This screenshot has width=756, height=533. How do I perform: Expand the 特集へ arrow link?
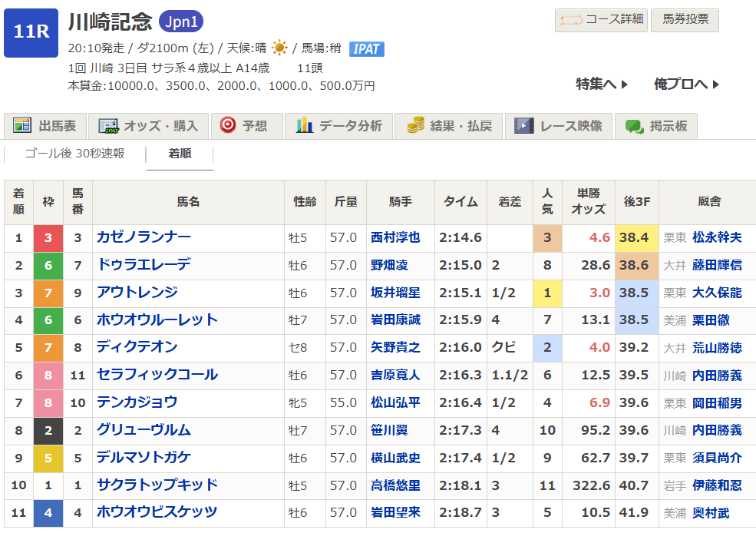point(602,84)
